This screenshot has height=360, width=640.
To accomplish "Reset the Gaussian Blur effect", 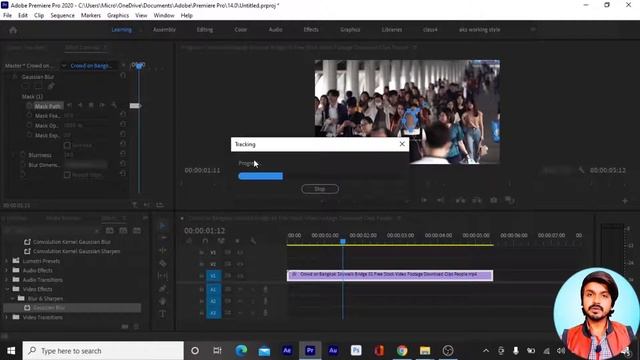I will 123,76.
